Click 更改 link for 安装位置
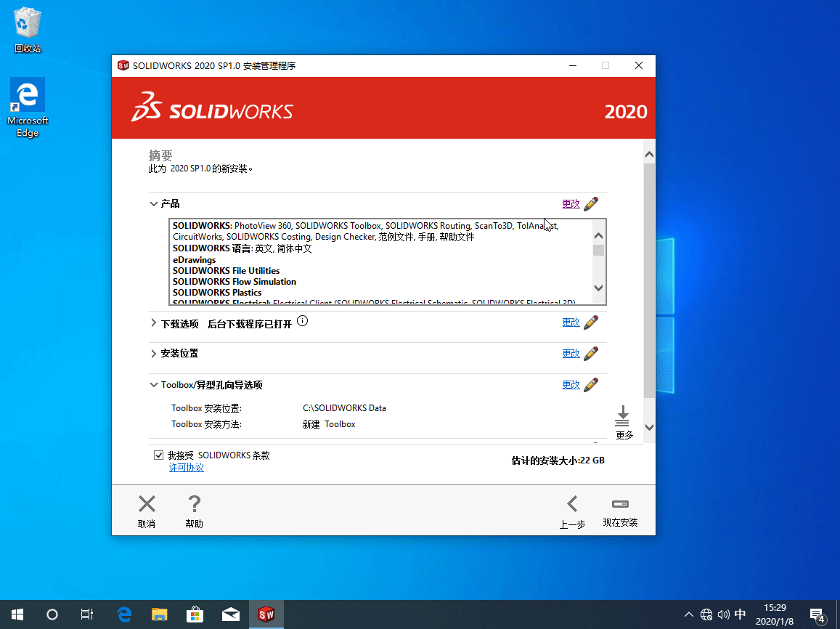This screenshot has width=840, height=629. (x=571, y=354)
